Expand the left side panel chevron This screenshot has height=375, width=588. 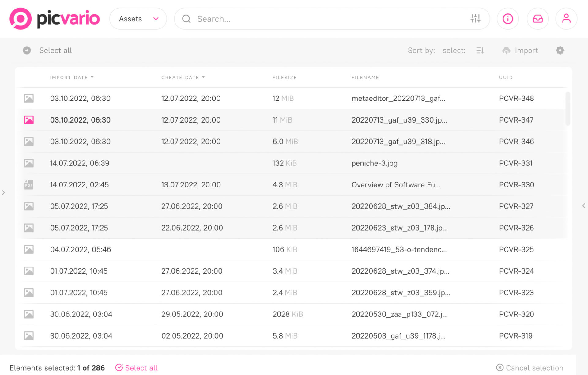pos(3,193)
